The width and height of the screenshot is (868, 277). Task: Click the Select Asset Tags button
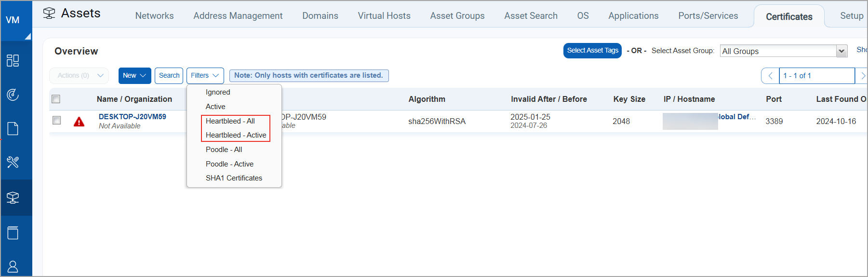point(592,51)
